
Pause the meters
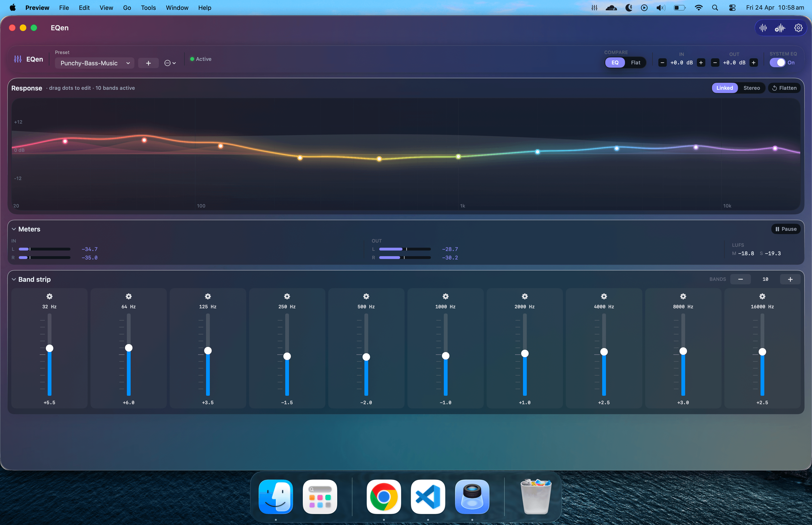click(786, 229)
